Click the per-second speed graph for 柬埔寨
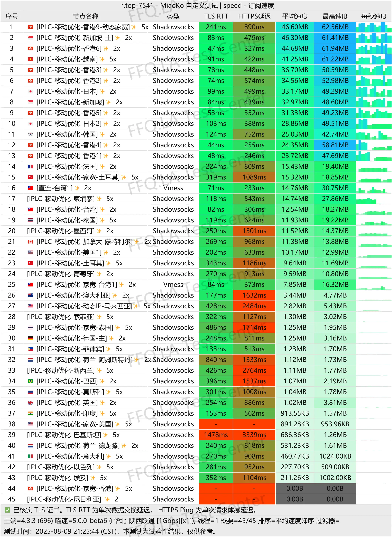 [x=374, y=199]
